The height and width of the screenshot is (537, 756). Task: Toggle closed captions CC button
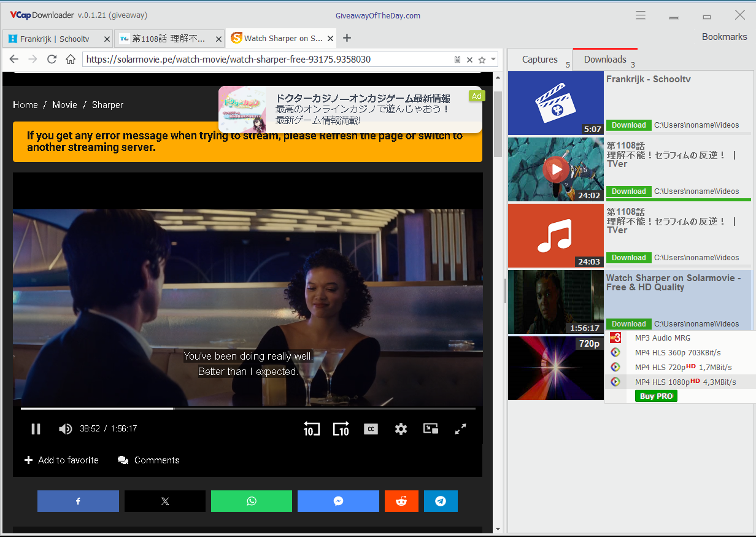[x=371, y=429]
